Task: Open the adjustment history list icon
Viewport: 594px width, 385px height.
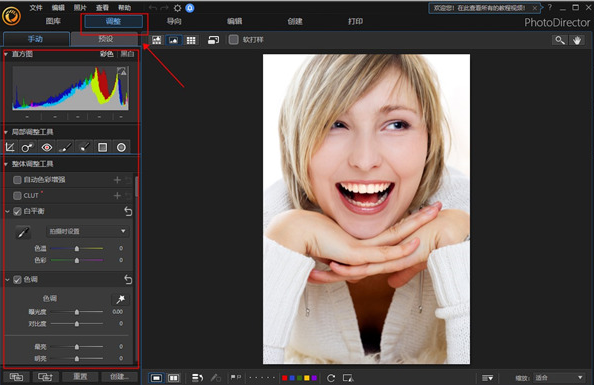Action: (x=197, y=378)
